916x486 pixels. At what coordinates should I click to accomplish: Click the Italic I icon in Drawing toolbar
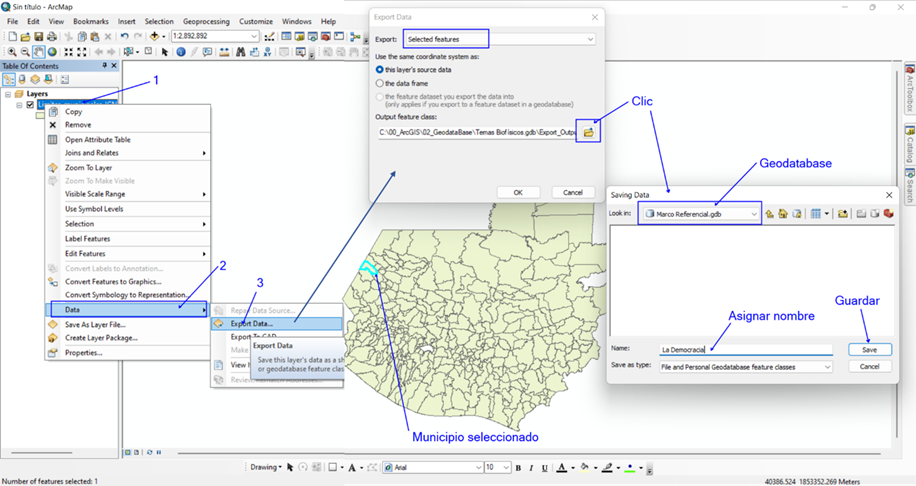(x=531, y=468)
